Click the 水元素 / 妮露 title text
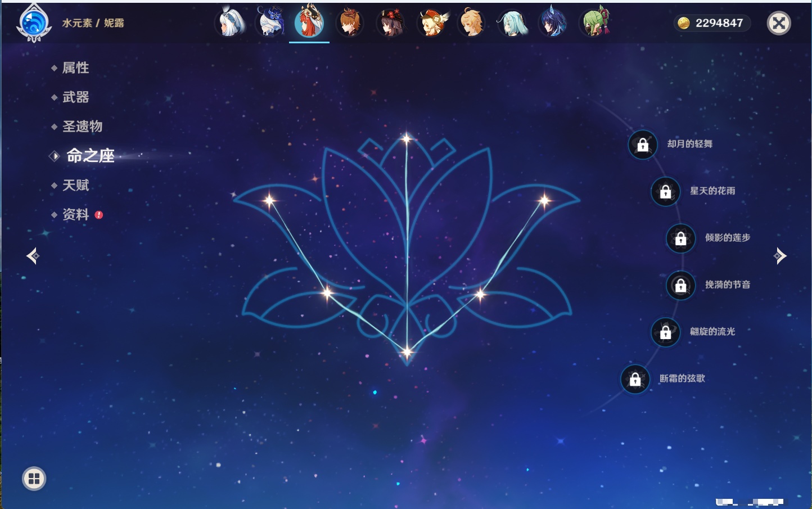The height and width of the screenshot is (509, 812). coord(93,23)
